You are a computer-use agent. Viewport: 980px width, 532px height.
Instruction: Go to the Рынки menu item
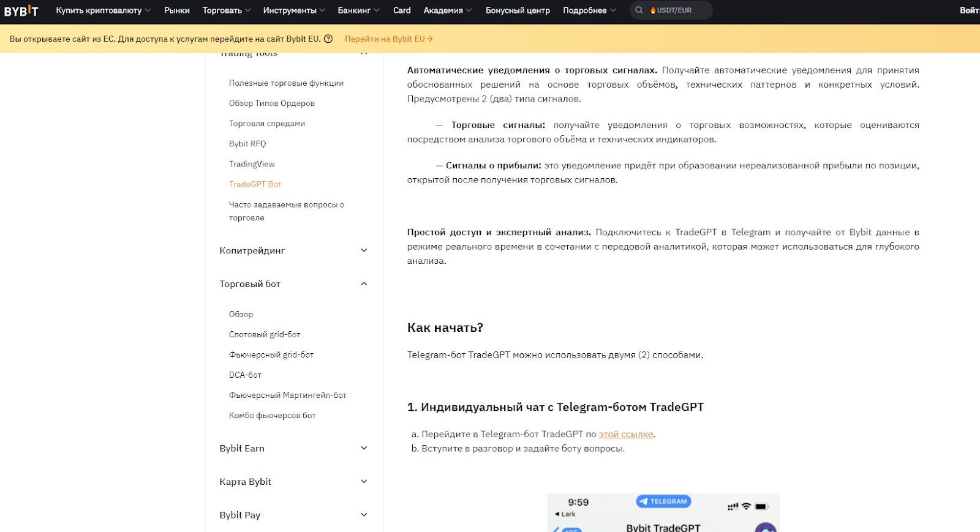coord(176,10)
